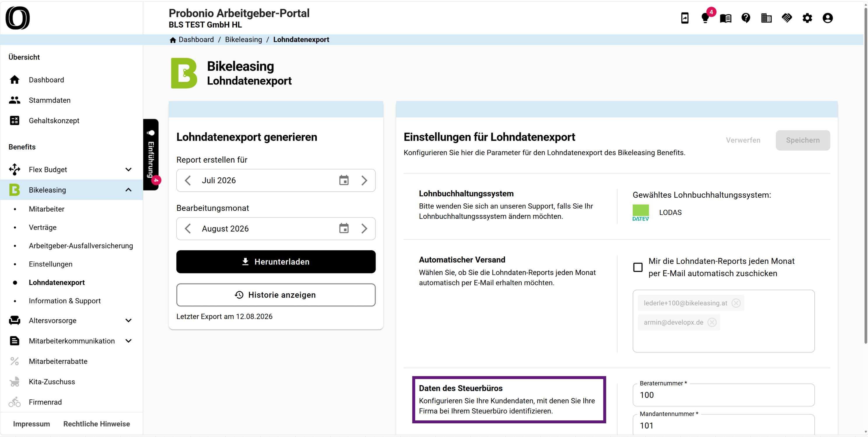Remove the armin@developx.de email chip
The width and height of the screenshot is (868, 437).
(712, 322)
